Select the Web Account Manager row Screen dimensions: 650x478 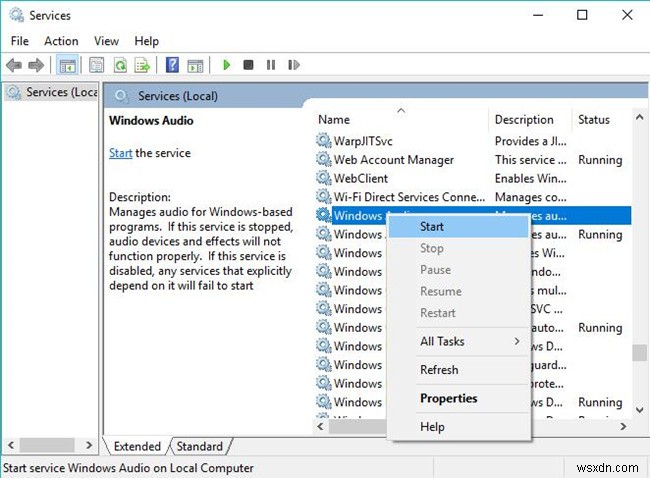[x=473, y=160]
